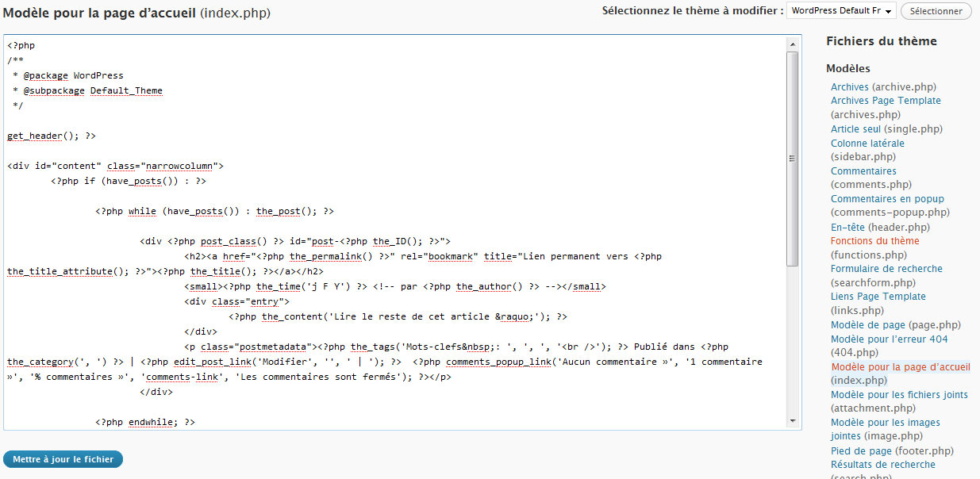
Task: Open Modèle pour les fichiers joints
Action: pyautogui.click(x=899, y=395)
